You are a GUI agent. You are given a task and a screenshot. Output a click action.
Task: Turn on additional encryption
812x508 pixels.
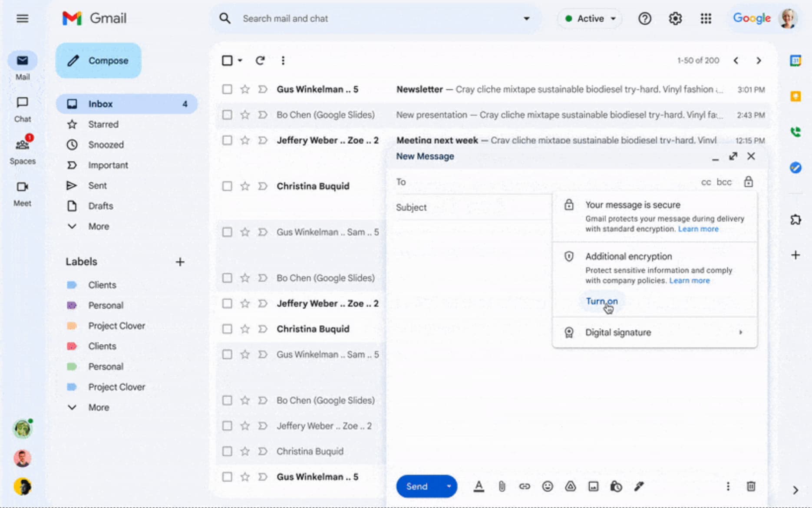[601, 301]
